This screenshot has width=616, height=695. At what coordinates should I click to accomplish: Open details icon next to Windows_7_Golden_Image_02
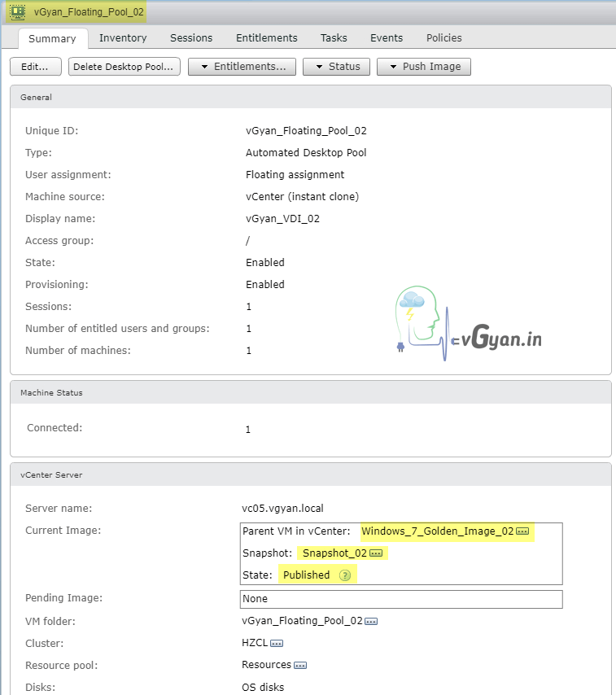[522, 531]
